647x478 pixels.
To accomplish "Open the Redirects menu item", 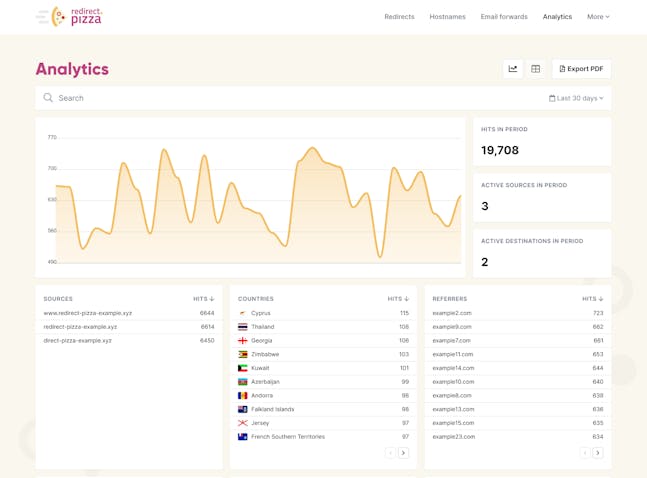I will tap(399, 17).
